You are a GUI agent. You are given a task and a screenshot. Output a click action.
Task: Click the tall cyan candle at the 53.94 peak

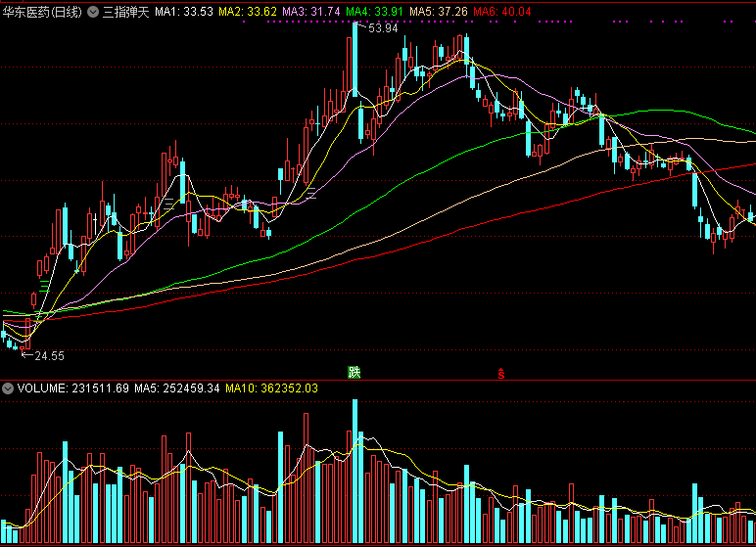(x=354, y=60)
